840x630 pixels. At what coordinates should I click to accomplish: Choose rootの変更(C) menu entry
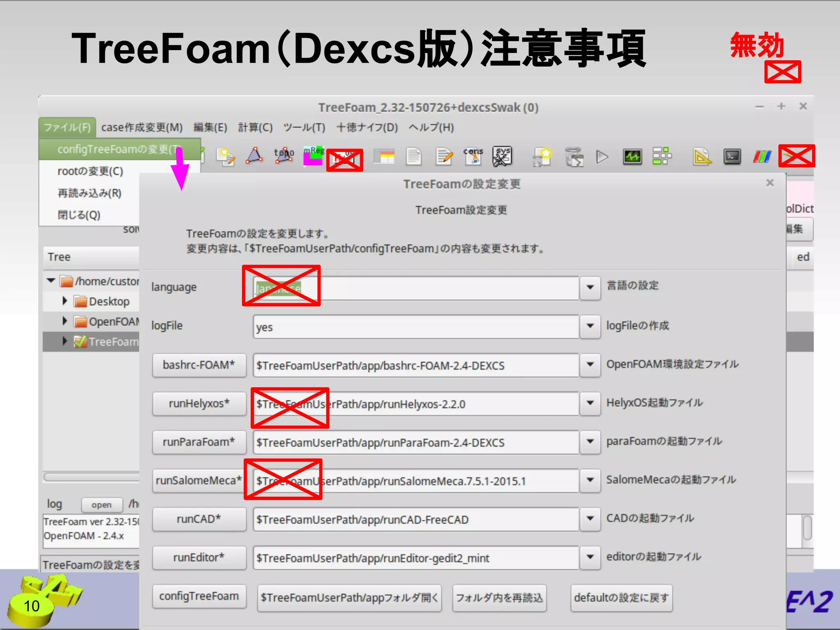(90, 171)
